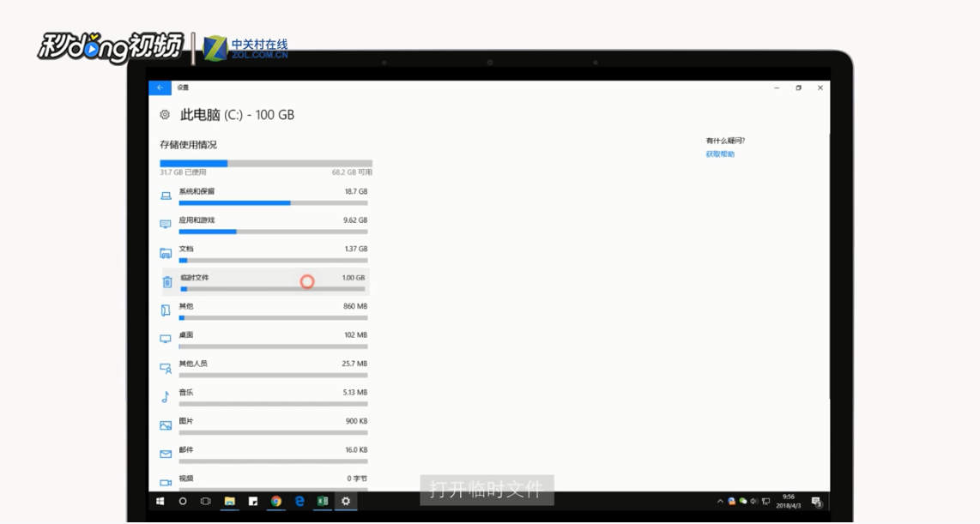Image resolution: width=980 pixels, height=524 pixels.
Task: Click the volume icon in system tray
Action: tap(754, 501)
